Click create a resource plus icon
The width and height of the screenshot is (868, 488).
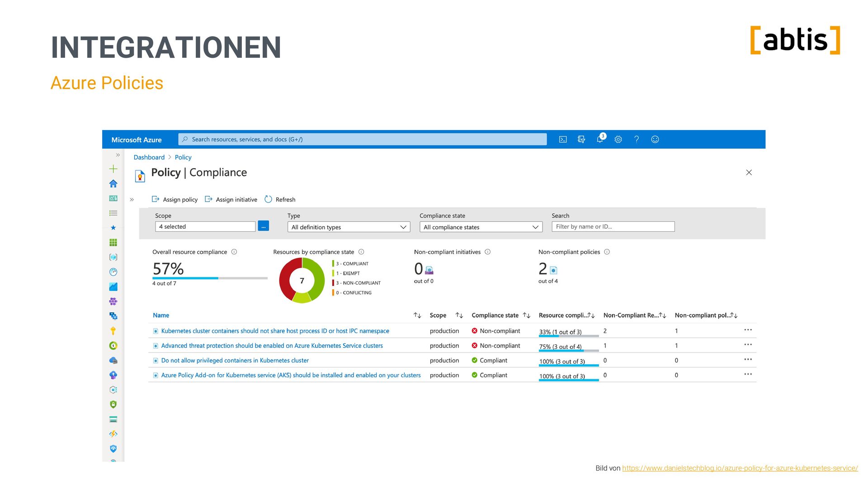113,169
